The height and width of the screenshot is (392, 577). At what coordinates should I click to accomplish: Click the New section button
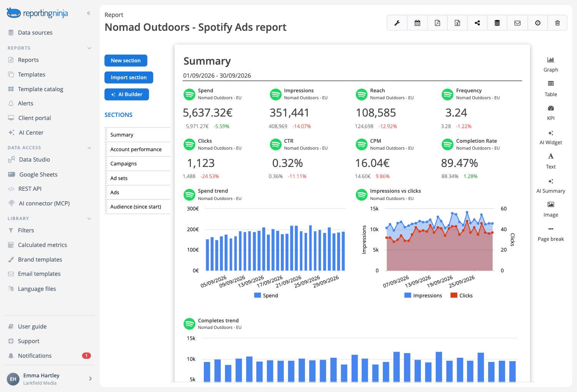click(126, 60)
